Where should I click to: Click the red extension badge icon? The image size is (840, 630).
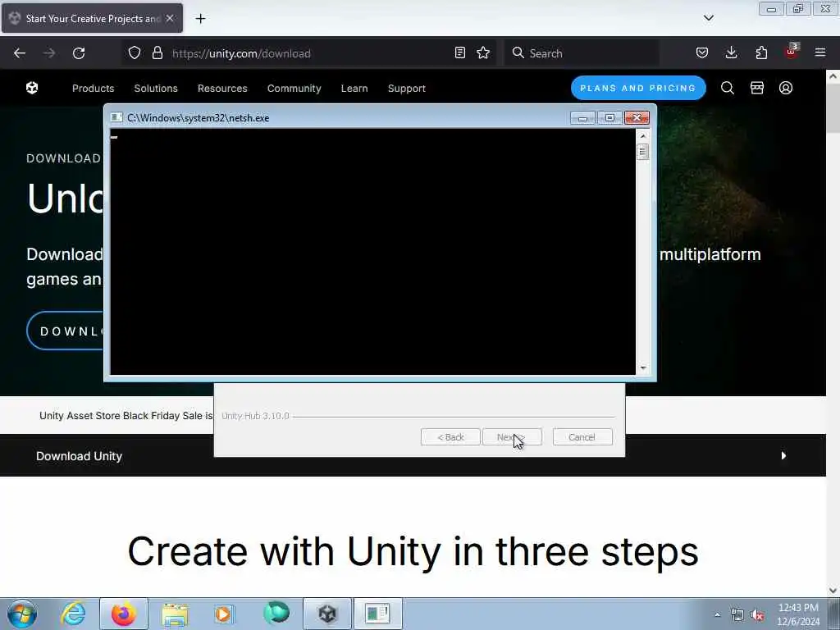click(792, 52)
